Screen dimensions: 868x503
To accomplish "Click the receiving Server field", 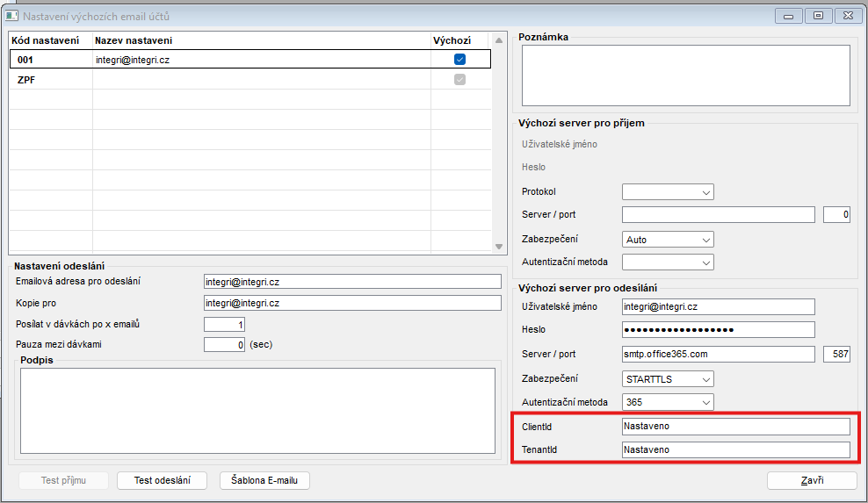I will pos(719,215).
